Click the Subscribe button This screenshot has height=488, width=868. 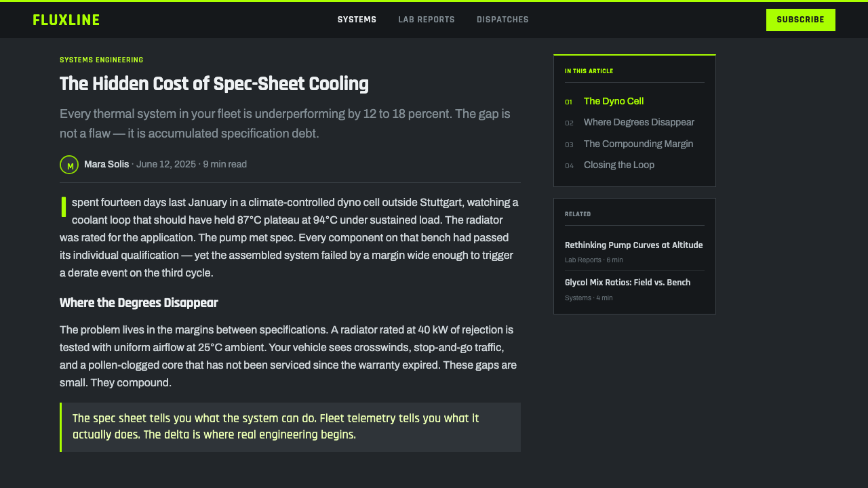[x=801, y=20]
